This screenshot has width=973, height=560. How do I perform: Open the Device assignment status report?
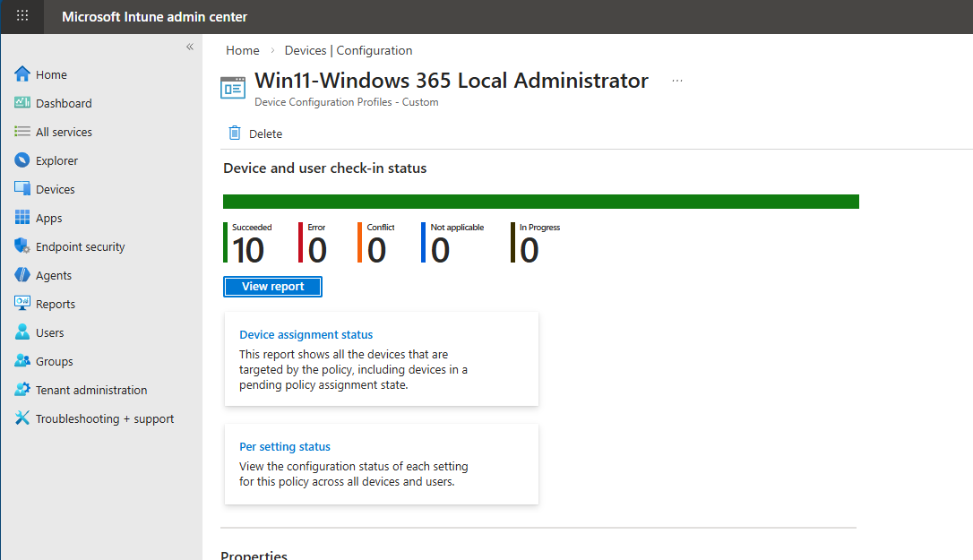coord(306,334)
